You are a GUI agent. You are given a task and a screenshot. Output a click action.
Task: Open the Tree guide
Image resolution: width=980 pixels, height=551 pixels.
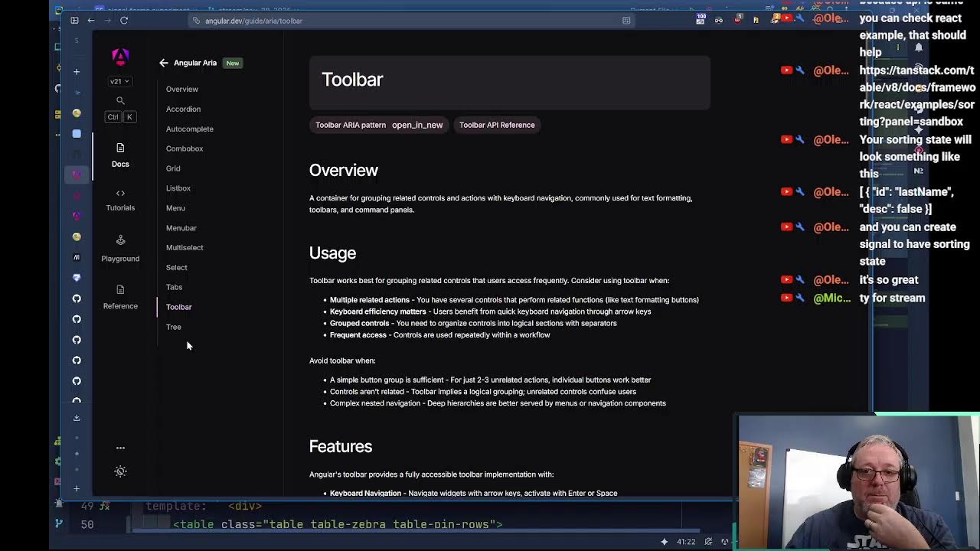[x=174, y=327]
